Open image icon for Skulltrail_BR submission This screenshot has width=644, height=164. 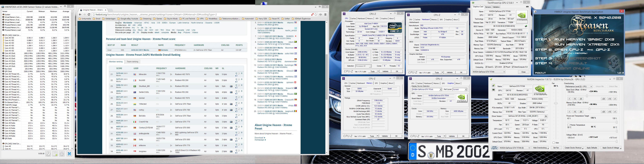tap(231, 86)
